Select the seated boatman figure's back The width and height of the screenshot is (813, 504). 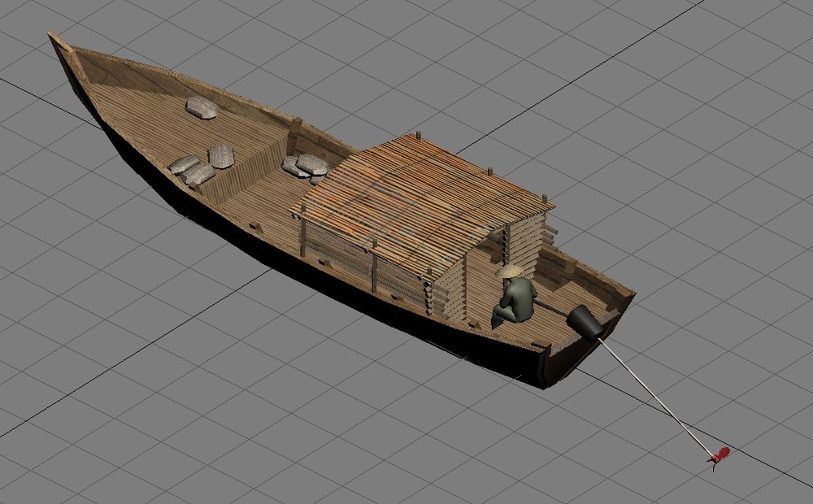[x=522, y=300]
